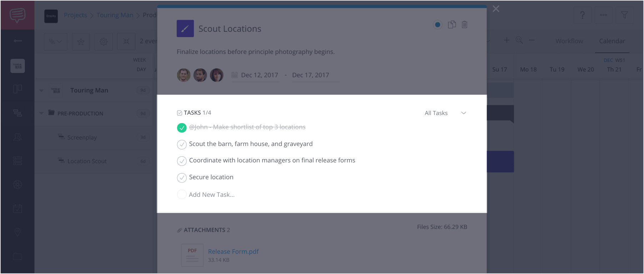Click the back arrow in the sidebar
644x274 pixels.
click(17, 41)
